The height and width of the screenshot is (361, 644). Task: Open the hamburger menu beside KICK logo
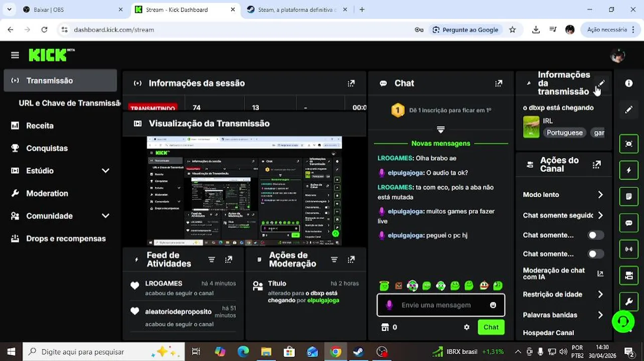click(x=15, y=55)
